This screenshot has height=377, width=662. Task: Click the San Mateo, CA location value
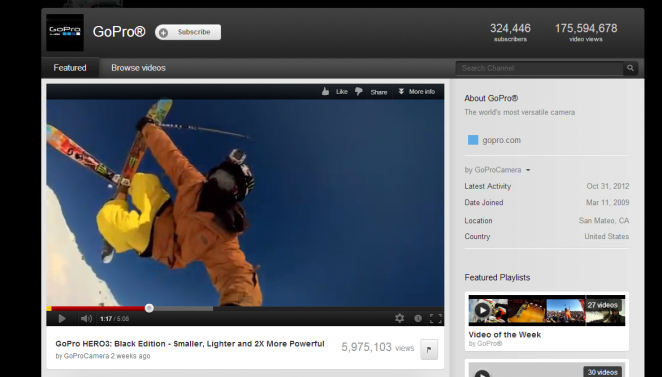tap(604, 220)
